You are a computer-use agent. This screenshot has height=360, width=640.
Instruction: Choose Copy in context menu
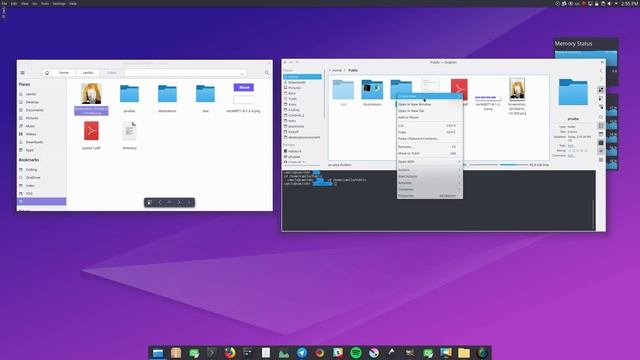(429, 132)
